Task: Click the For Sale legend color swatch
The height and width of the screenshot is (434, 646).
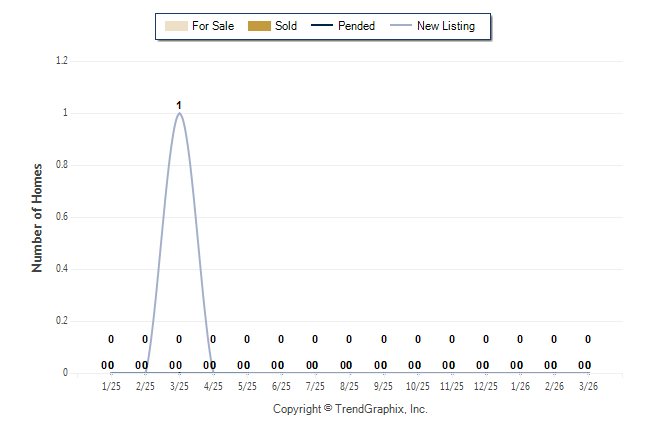Action: [x=174, y=26]
